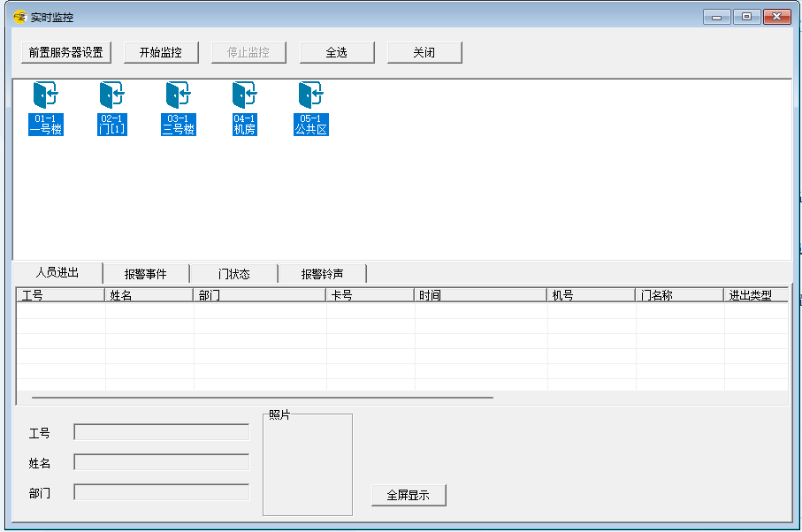Image resolution: width=802 pixels, height=532 pixels.
Task: Open 前置服务器设置 settings
Action: 66,53
